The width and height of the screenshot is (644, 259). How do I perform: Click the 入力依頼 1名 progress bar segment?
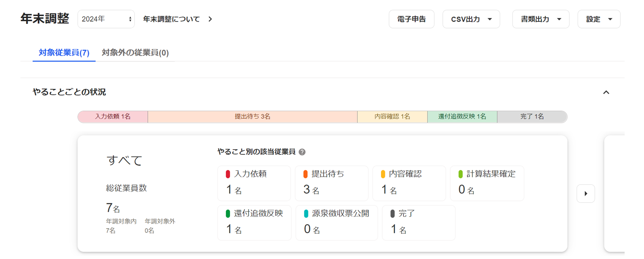(x=113, y=117)
